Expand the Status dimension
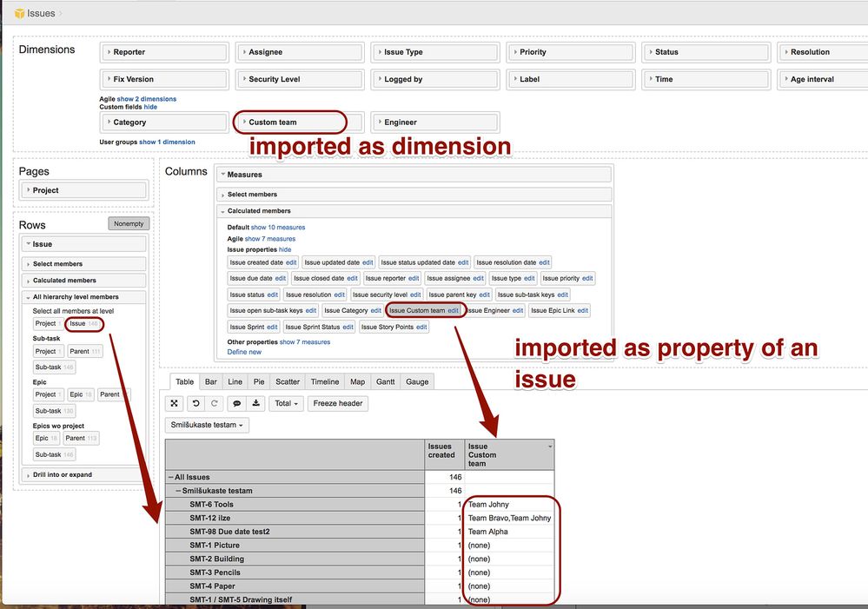The width and height of the screenshot is (868, 609). (706, 52)
